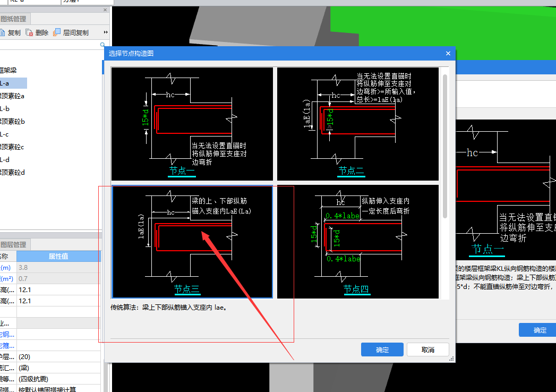Select the 节点三 thumbnail in dialog
Screen dimensions: 556x392
pos(192,242)
